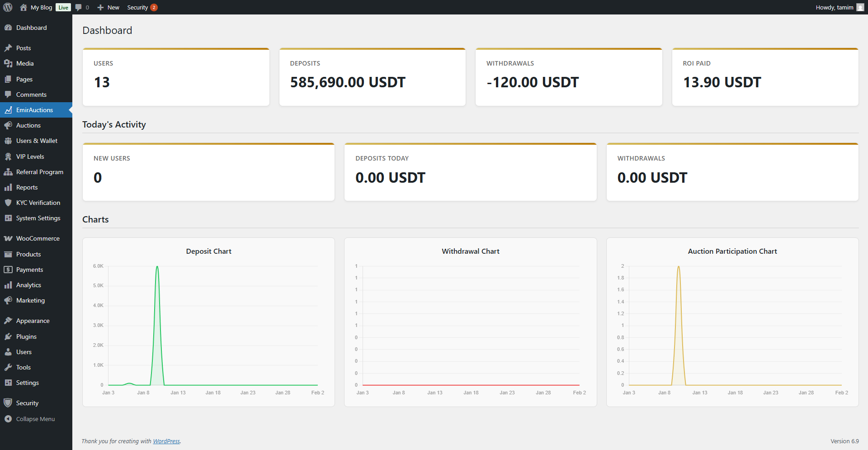Viewport: 868px width, 450px height.
Task: Open Referral Program page
Action: [36, 172]
